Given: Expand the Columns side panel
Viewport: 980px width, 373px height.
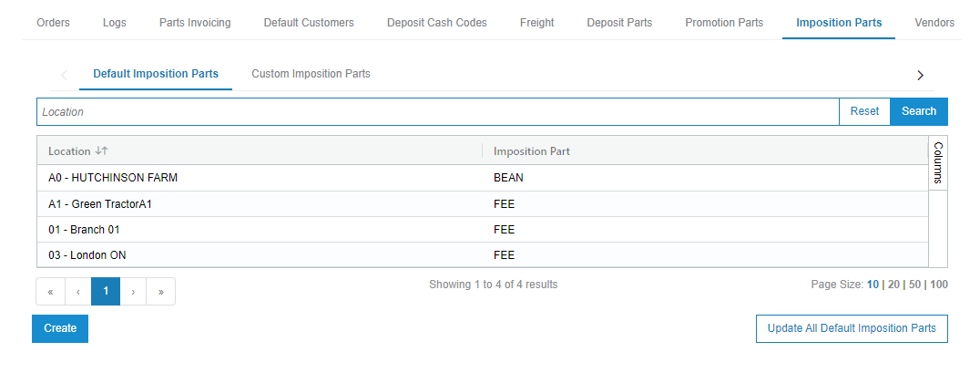Looking at the screenshot, I should point(937,163).
